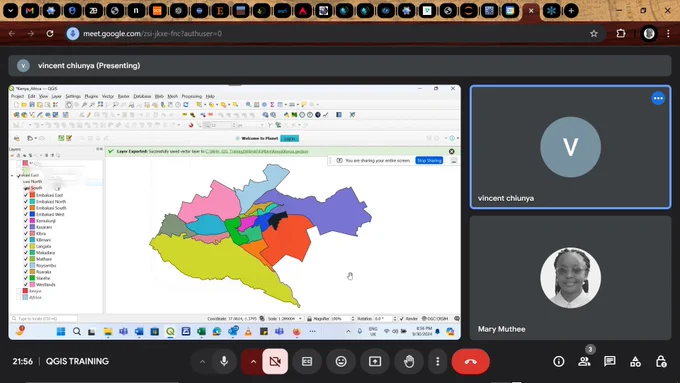Viewport: 680px width, 383px height.
Task: Mute the microphone in Google Meet
Action: (x=224, y=361)
